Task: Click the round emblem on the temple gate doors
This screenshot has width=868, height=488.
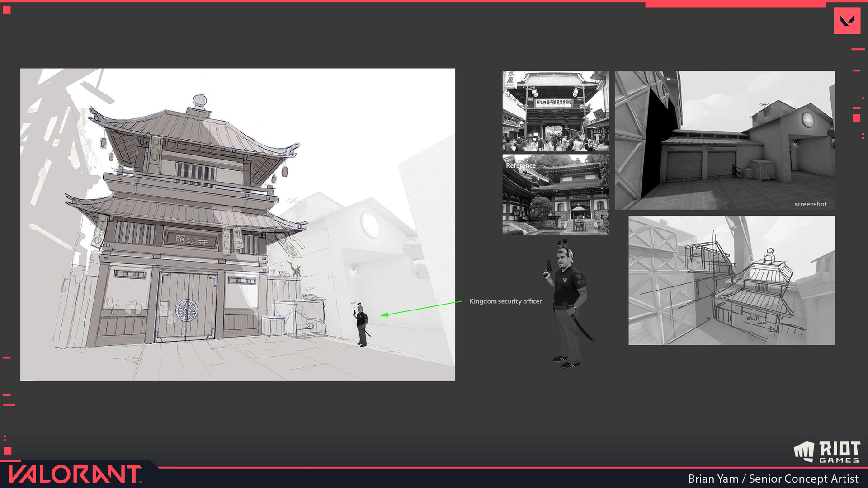Action: (x=186, y=310)
